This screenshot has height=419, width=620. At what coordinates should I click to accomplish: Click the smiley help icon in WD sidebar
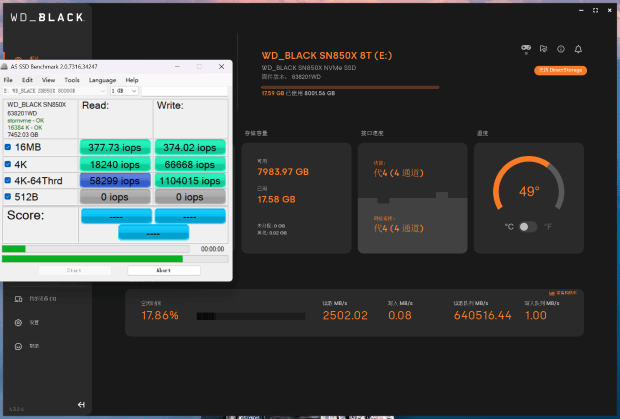click(x=18, y=346)
